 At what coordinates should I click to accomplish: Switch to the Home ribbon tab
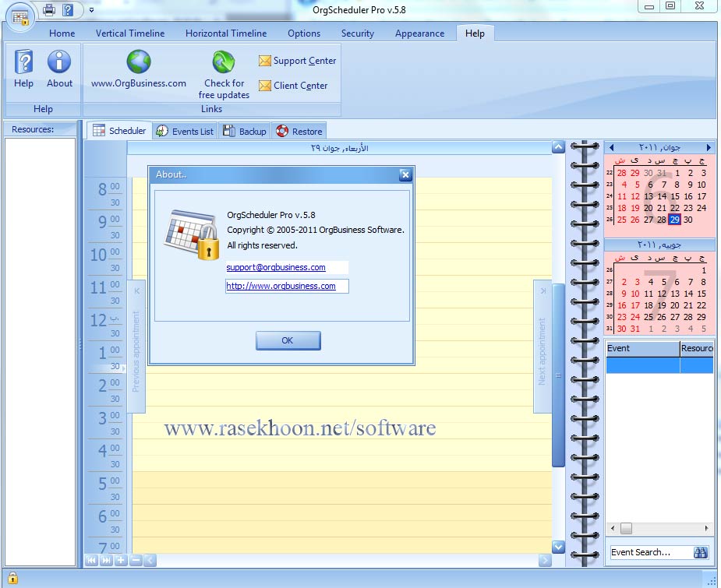62,33
